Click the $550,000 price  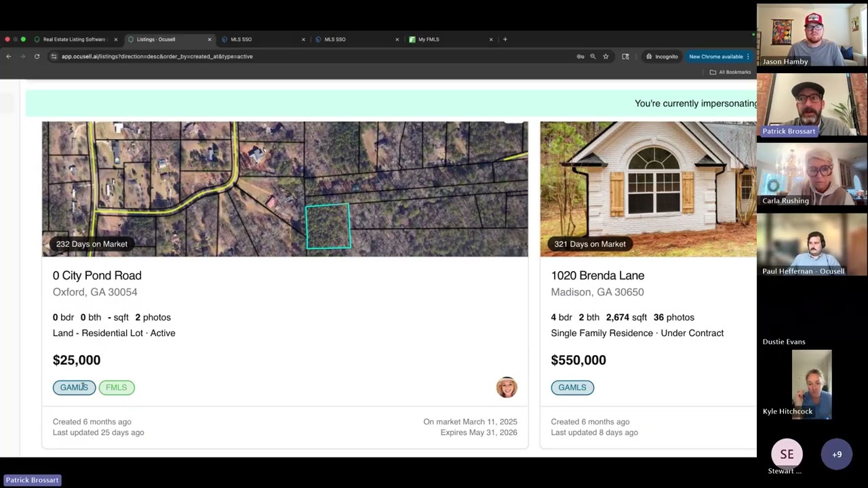[578, 360]
